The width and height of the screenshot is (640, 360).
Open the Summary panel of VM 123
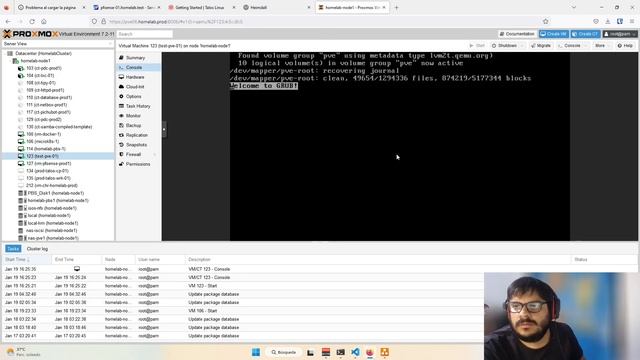coord(135,58)
